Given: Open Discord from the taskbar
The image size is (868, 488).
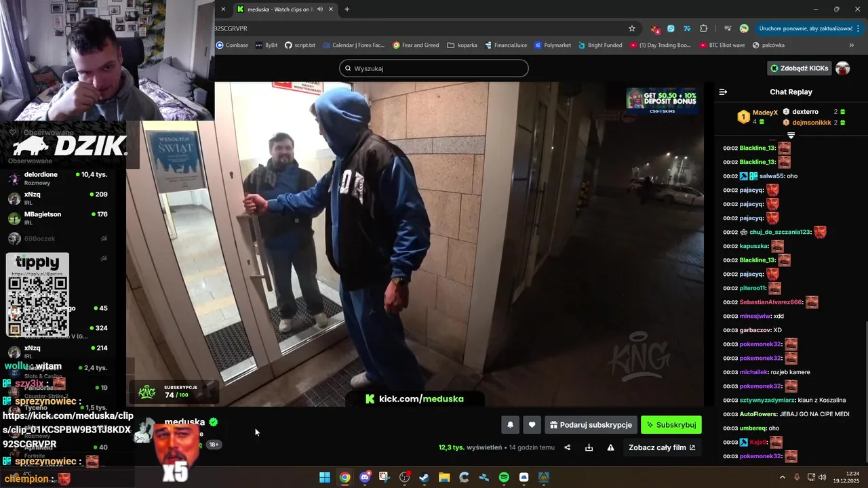Looking at the screenshot, I should pyautogui.click(x=365, y=477).
